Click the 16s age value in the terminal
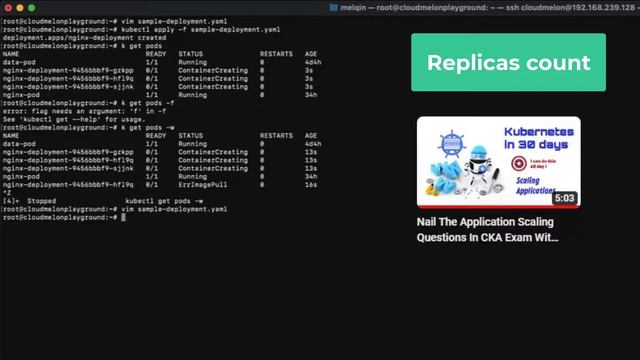Image resolution: width=640 pixels, height=360 pixels. click(311, 185)
